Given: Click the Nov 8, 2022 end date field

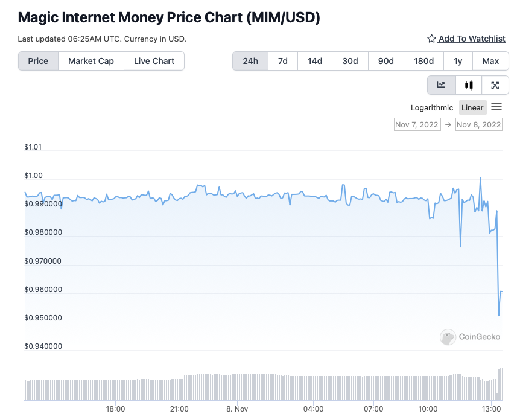Looking at the screenshot, I should point(479,124).
